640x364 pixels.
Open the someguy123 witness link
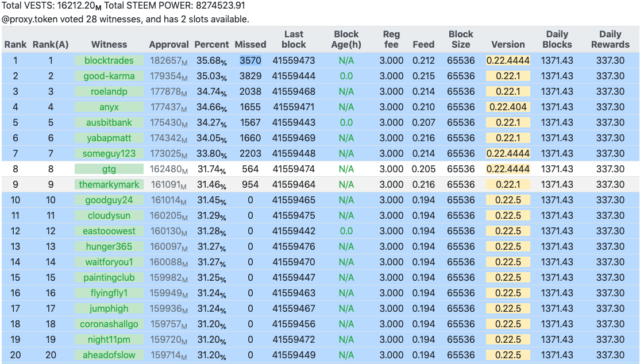point(109,153)
